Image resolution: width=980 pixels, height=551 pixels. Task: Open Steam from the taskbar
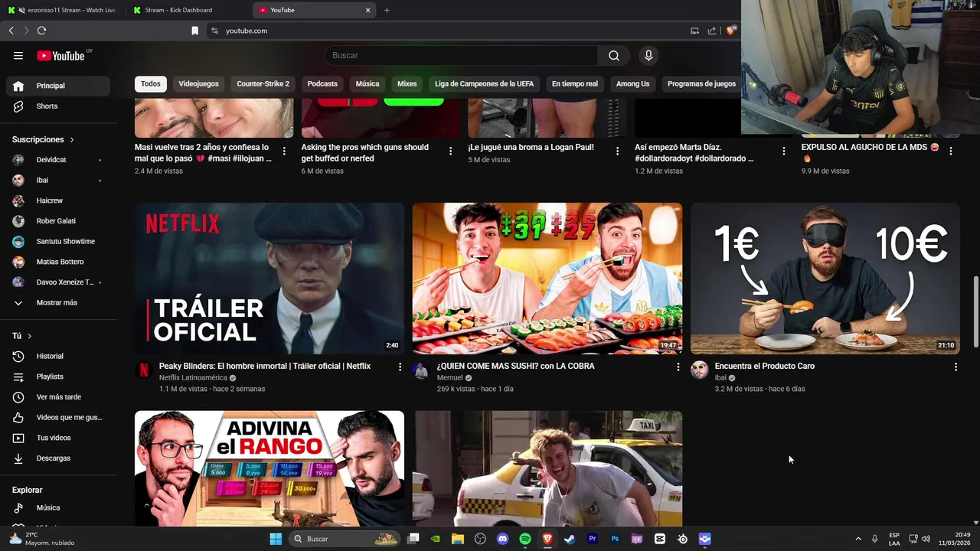click(570, 539)
